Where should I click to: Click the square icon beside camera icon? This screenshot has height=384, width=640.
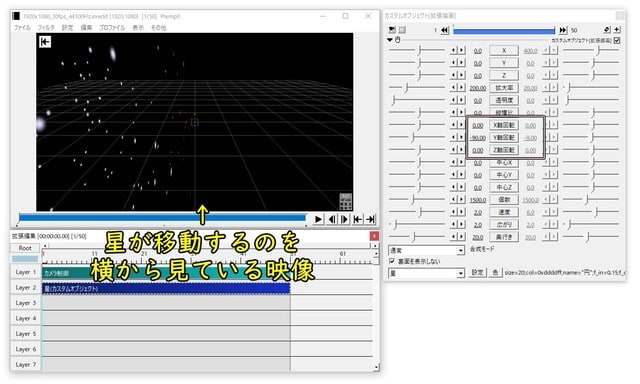(402, 30)
